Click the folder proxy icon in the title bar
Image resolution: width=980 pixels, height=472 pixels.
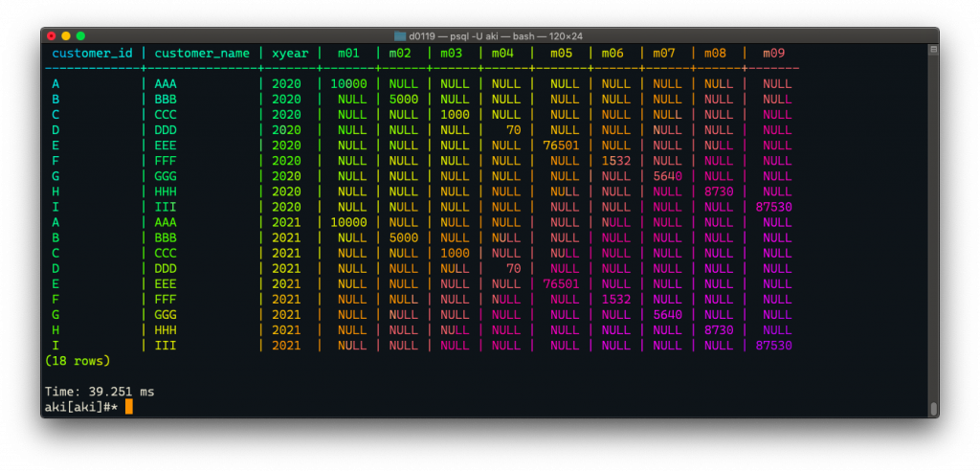click(400, 35)
